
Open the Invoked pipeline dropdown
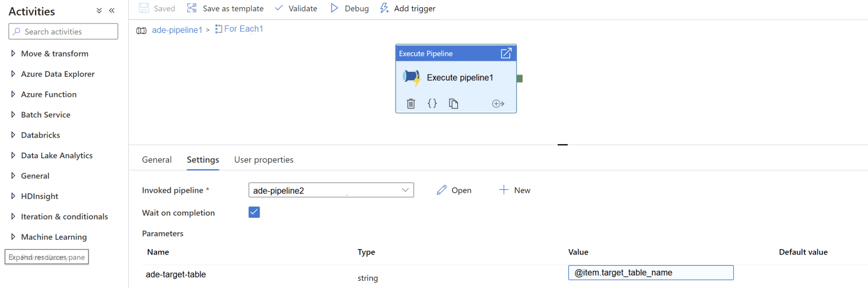[331, 191]
